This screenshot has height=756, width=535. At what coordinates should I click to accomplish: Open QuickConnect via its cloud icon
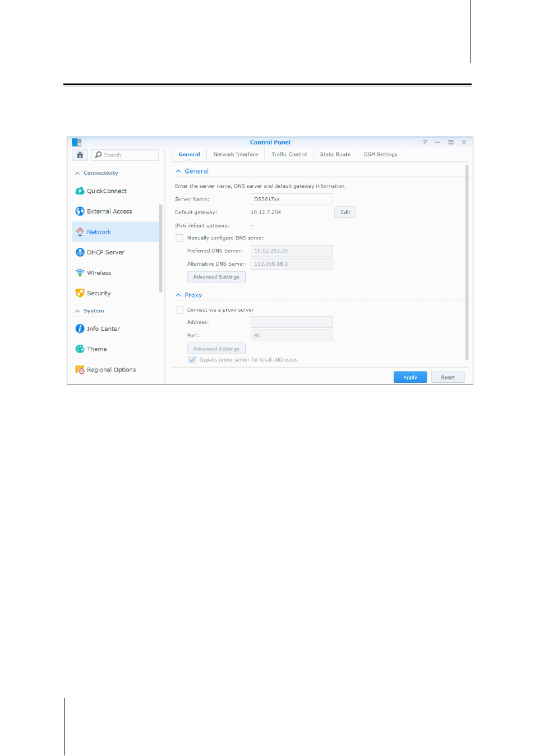tap(80, 191)
